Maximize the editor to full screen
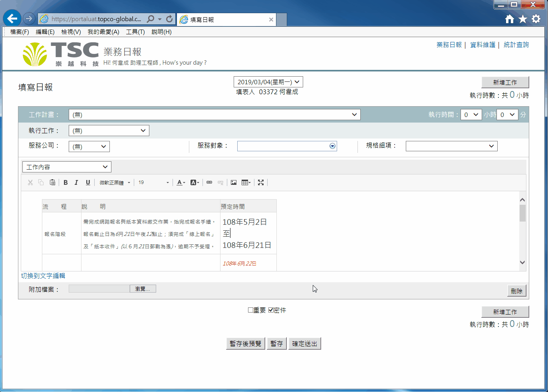 pyautogui.click(x=261, y=182)
